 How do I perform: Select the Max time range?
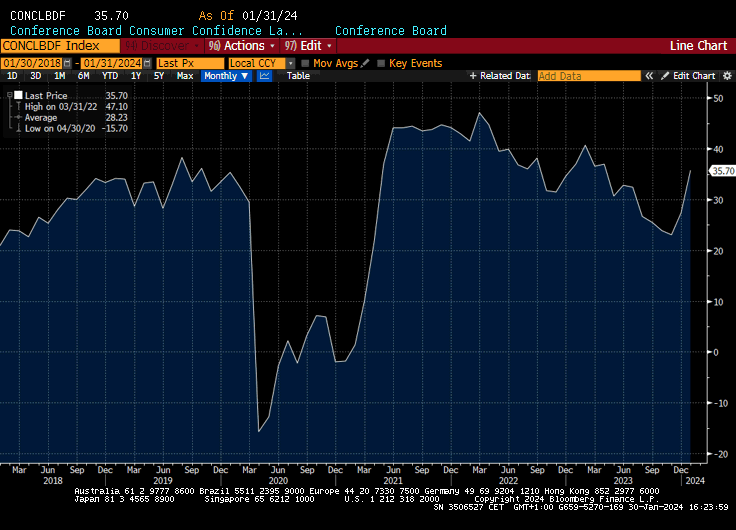point(185,76)
